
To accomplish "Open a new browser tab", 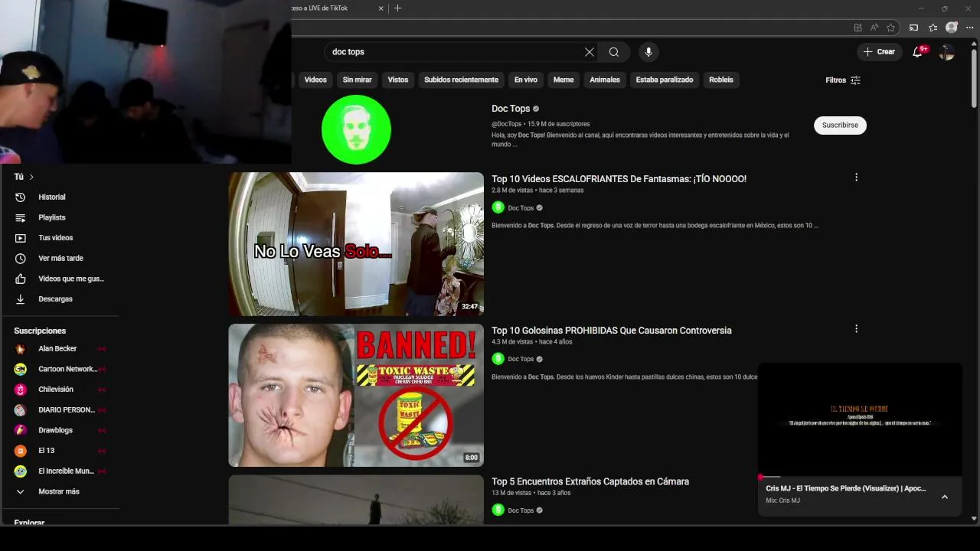I will (x=397, y=8).
